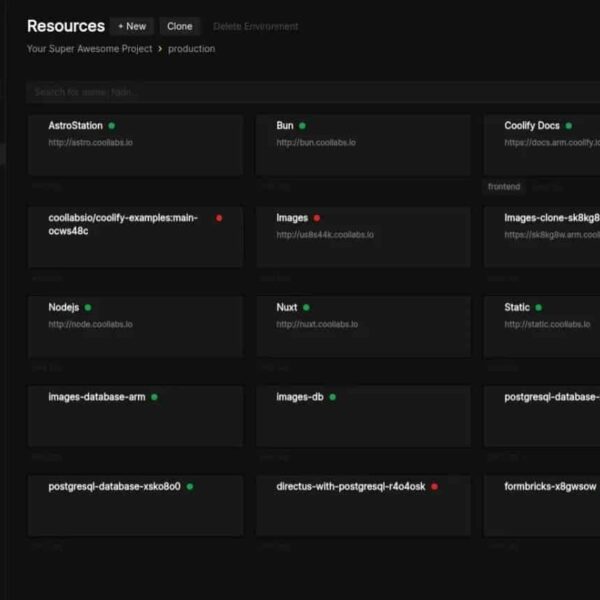Open the AstroStation resource name
This screenshot has width=600, height=600.
[75, 126]
